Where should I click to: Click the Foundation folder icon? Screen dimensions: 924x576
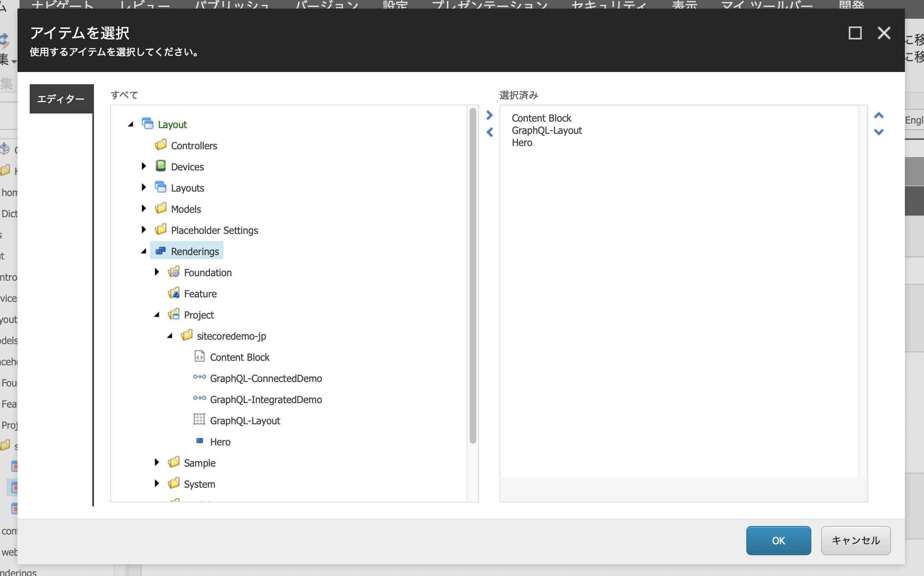(x=174, y=272)
